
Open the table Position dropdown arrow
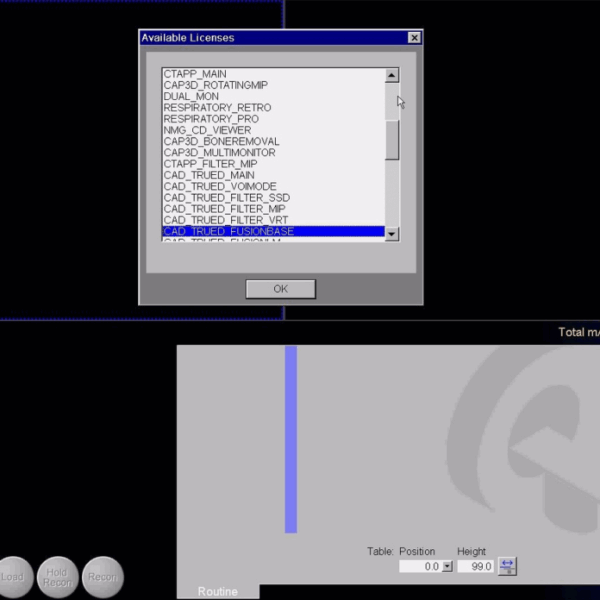[447, 566]
